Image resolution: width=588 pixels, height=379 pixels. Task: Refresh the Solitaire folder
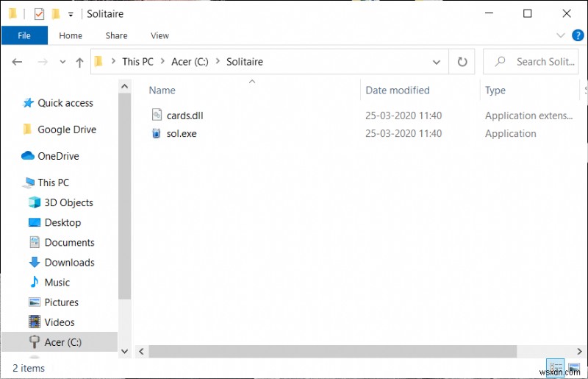[x=462, y=62]
